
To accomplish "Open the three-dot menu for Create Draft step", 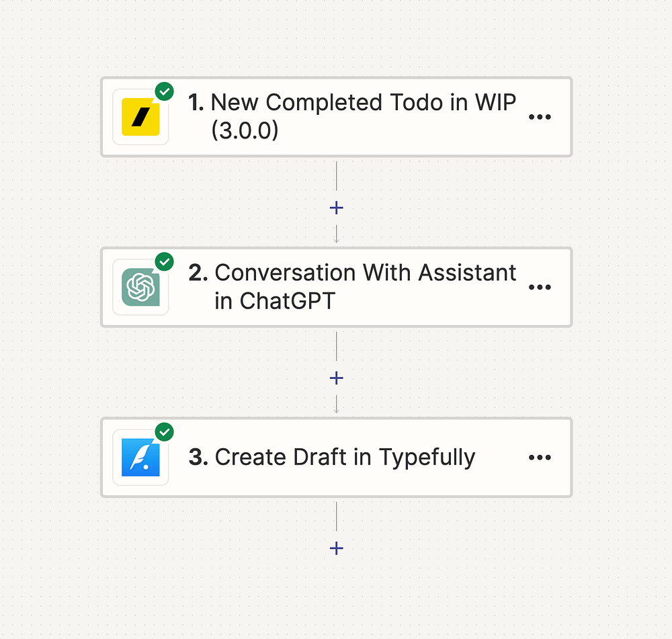I will click(540, 458).
